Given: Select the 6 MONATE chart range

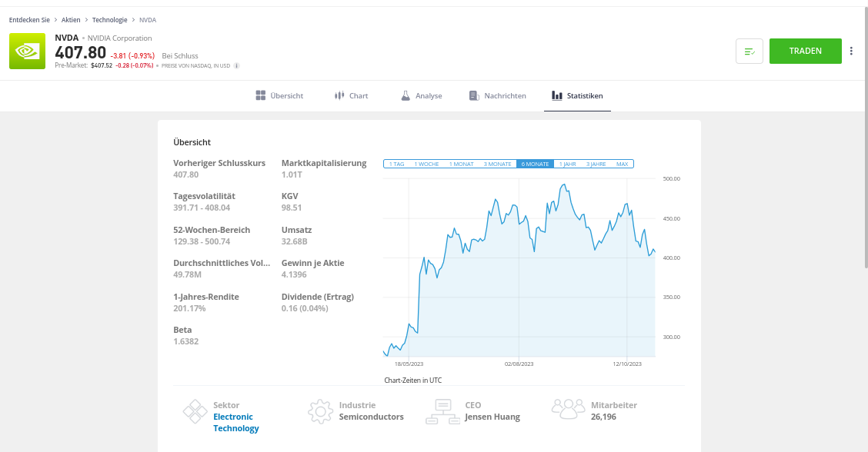Looking at the screenshot, I should pyautogui.click(x=535, y=164).
